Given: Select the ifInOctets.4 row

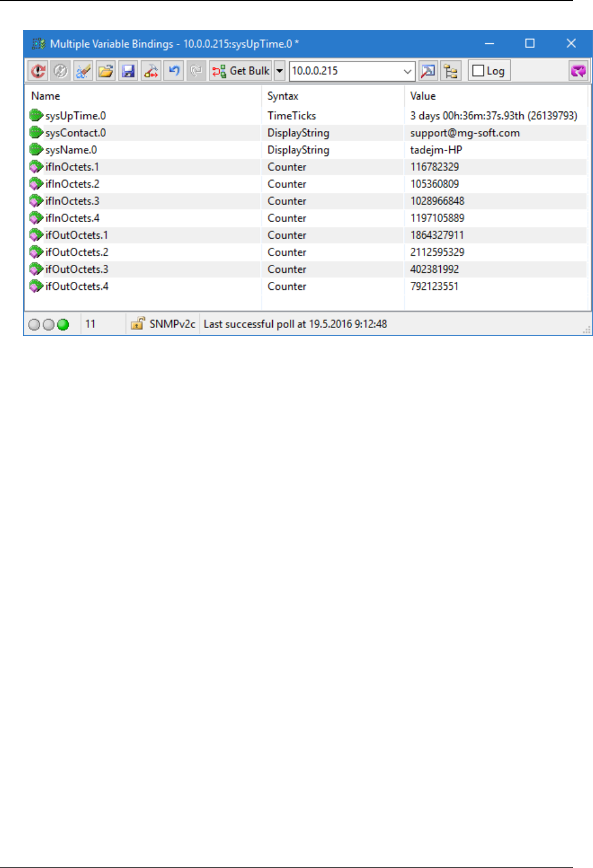Looking at the screenshot, I should 307,218.
